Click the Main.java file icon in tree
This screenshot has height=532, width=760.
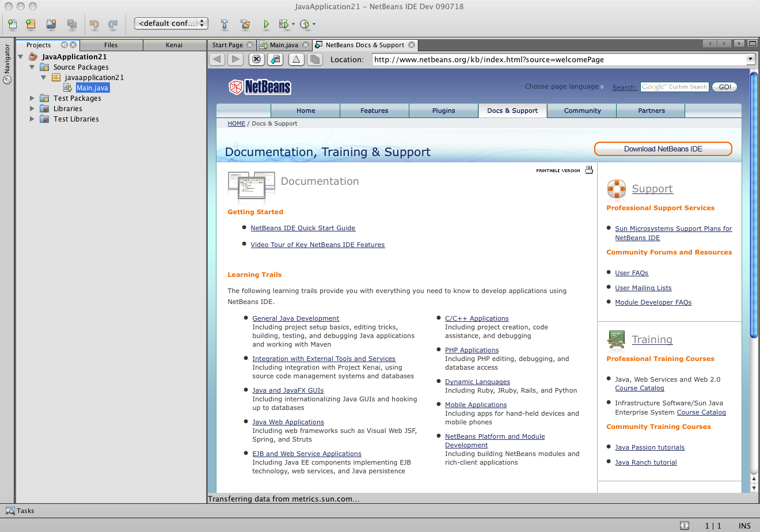click(x=68, y=88)
